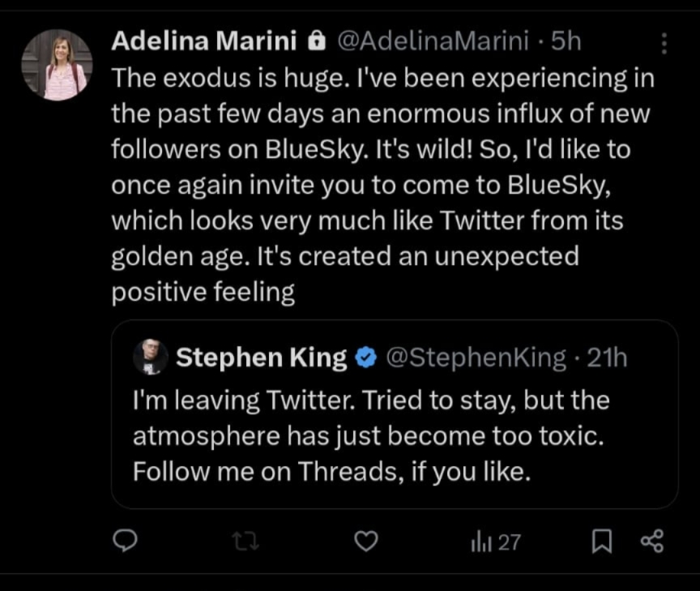
Task: Click the share icon
Action: tap(651, 541)
